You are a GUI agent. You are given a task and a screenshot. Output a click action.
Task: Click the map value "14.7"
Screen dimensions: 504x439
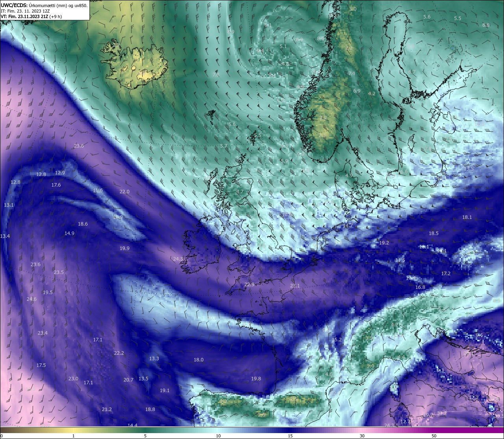click(x=347, y=226)
